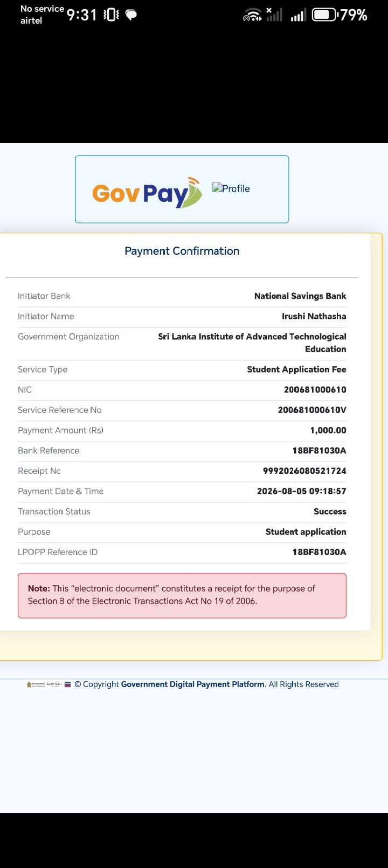
Task: Select the National Savings Bank text
Action: (300, 296)
